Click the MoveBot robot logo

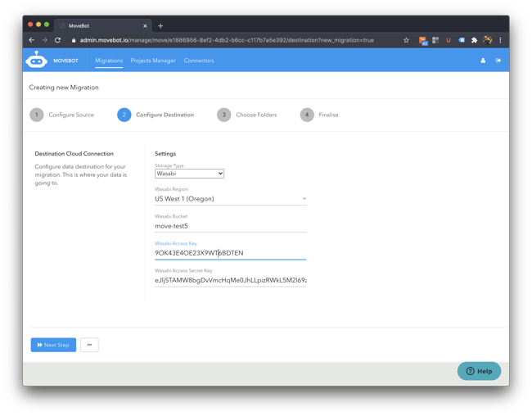36,60
